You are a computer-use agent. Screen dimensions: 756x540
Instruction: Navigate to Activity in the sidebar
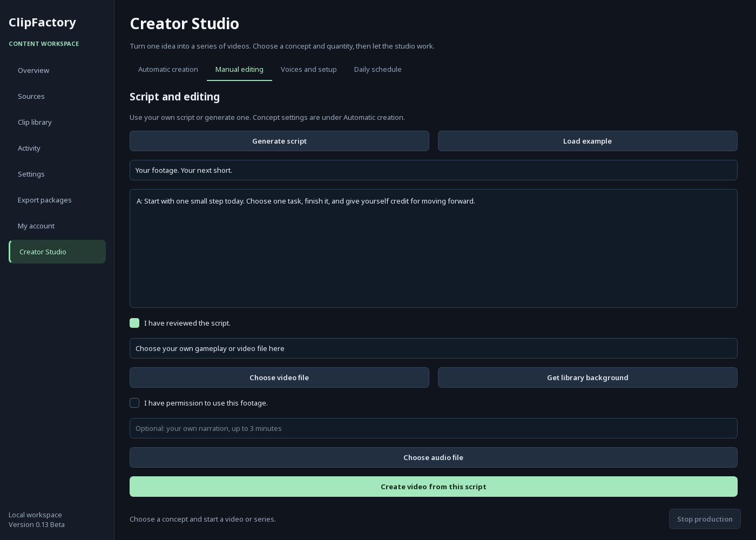57,148
